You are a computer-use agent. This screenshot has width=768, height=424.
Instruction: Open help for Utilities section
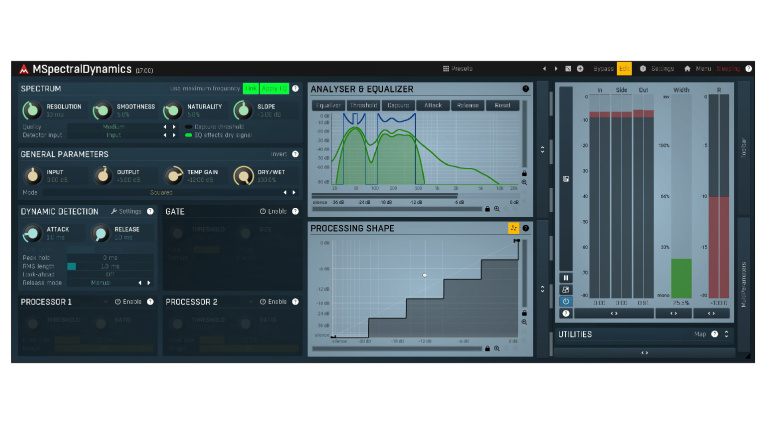pos(715,334)
